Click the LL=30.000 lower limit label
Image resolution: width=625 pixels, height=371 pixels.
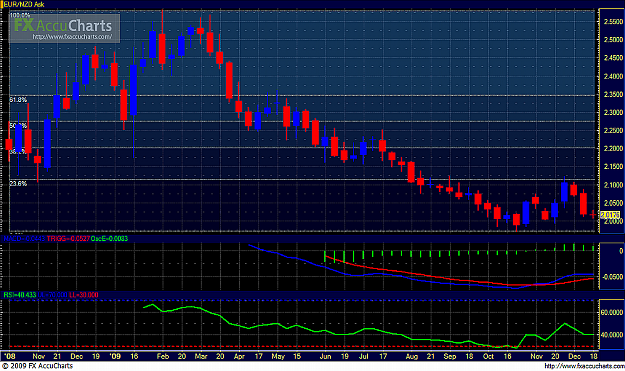[x=84, y=295]
